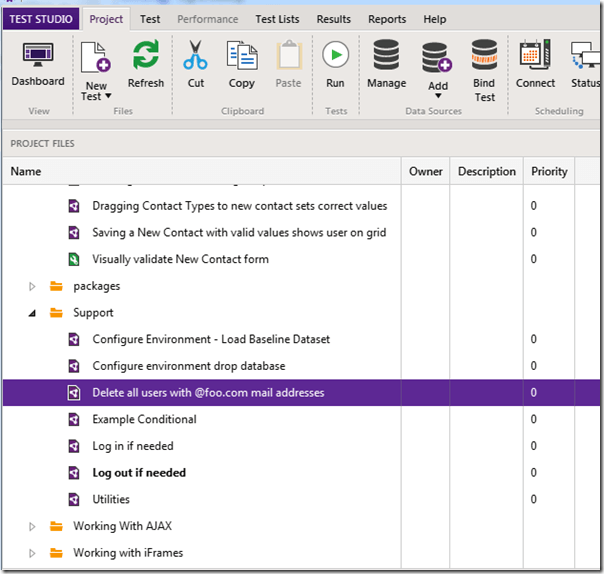Open the Reports tab

tap(387, 19)
